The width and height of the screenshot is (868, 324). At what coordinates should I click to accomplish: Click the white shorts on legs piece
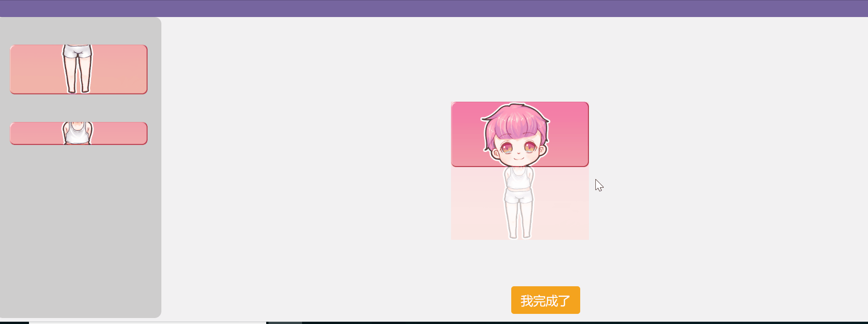[x=77, y=52]
